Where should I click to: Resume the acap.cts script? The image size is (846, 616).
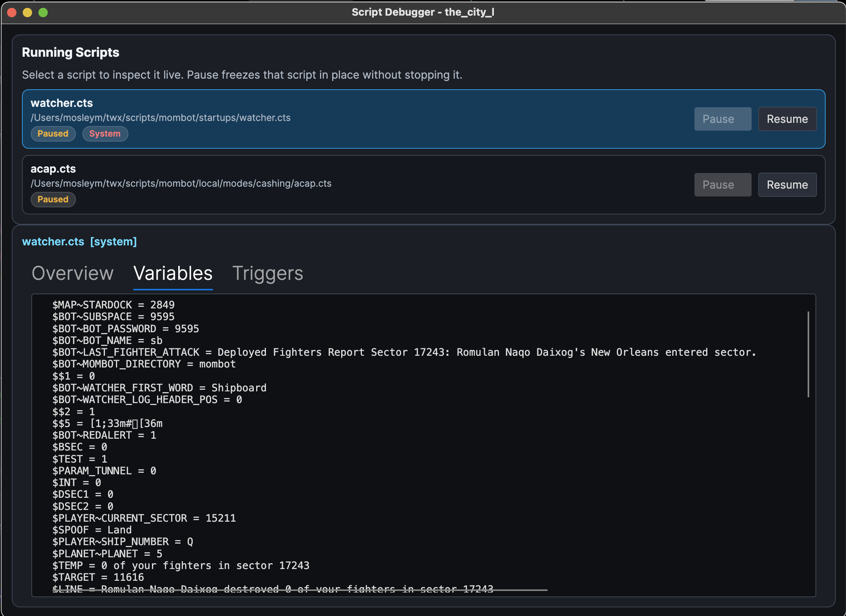787,185
